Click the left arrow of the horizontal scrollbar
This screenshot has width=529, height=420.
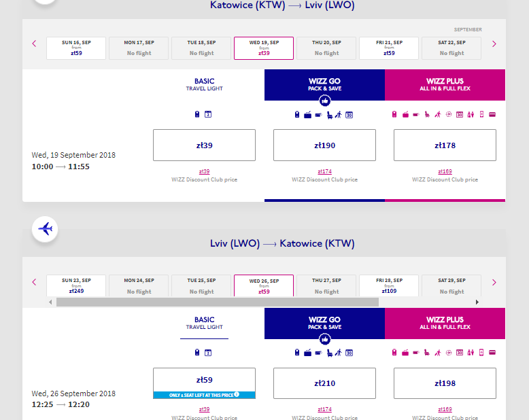pyautogui.click(x=51, y=302)
